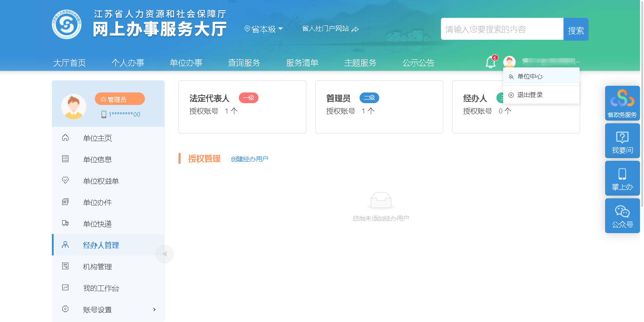The image size is (644, 322).
Task: Open the 我要问 help widget
Action: pyautogui.click(x=622, y=141)
